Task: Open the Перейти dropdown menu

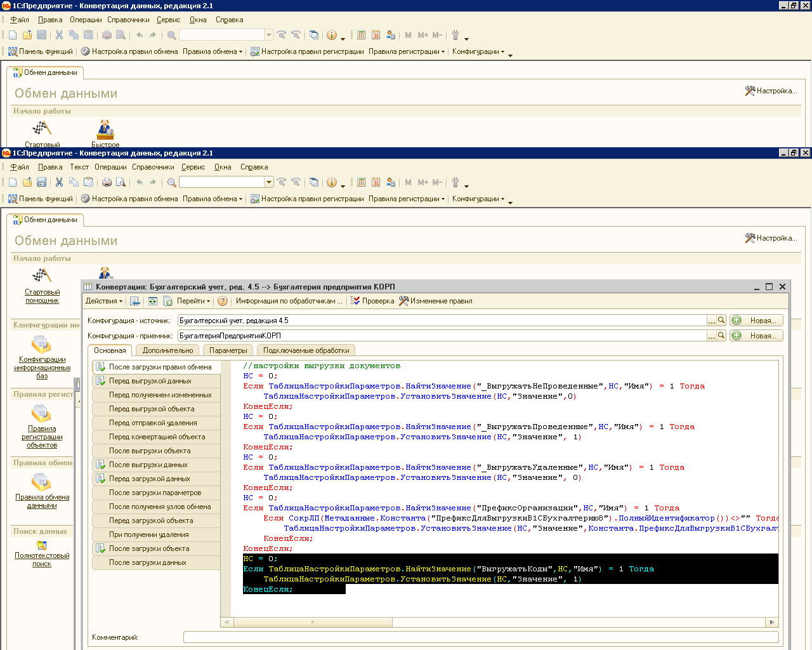Action: click(193, 301)
